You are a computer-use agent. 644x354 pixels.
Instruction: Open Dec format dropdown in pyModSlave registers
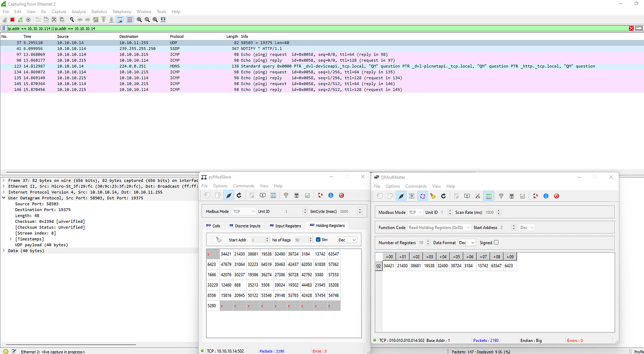coord(347,240)
